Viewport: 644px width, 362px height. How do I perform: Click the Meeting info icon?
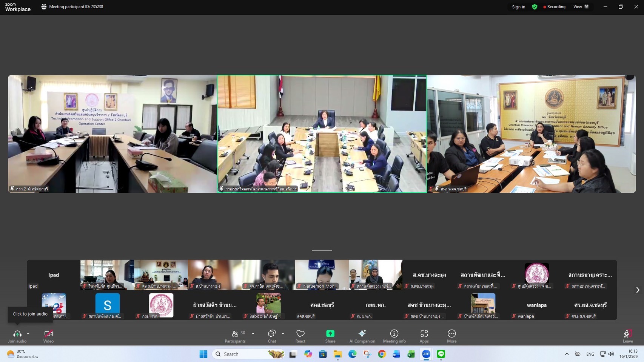tap(394, 336)
